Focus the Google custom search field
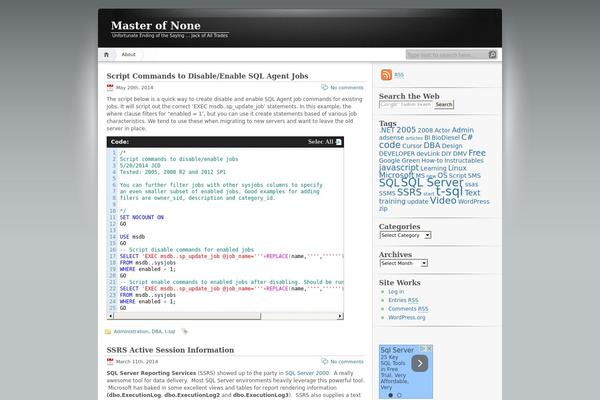Screen dimensions: 600x400 click(x=406, y=104)
